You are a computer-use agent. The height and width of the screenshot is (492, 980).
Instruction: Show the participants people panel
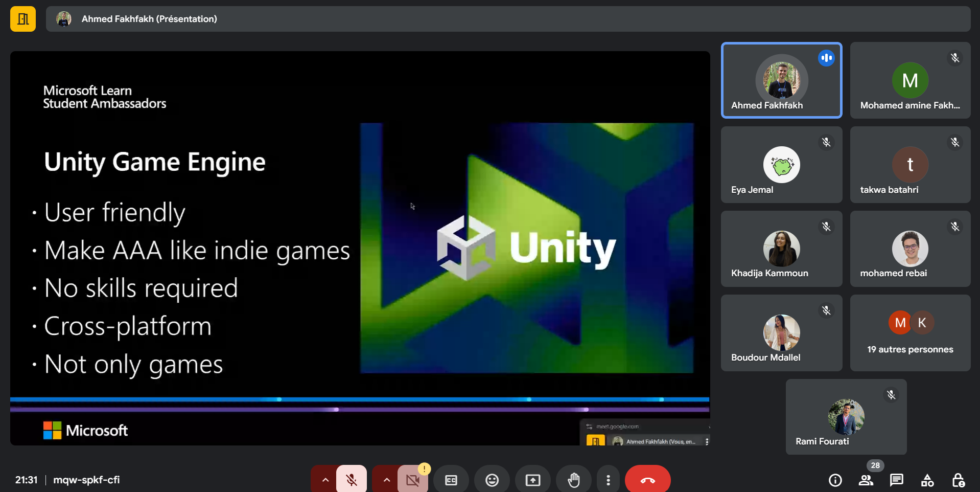(x=866, y=480)
